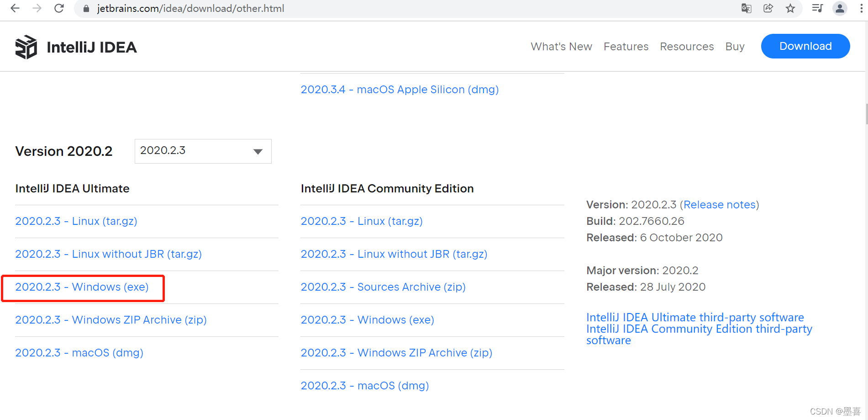
Task: Bookmark this page with the star icon
Action: 790,8
